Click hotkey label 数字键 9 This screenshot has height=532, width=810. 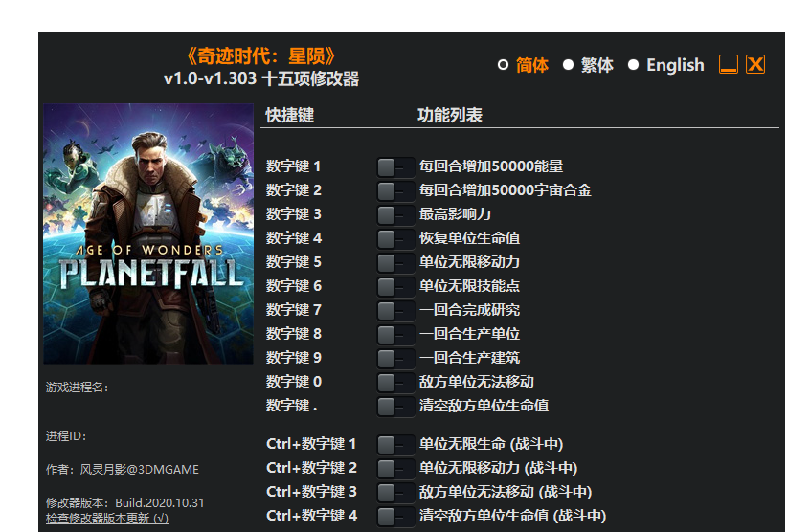[x=293, y=358]
